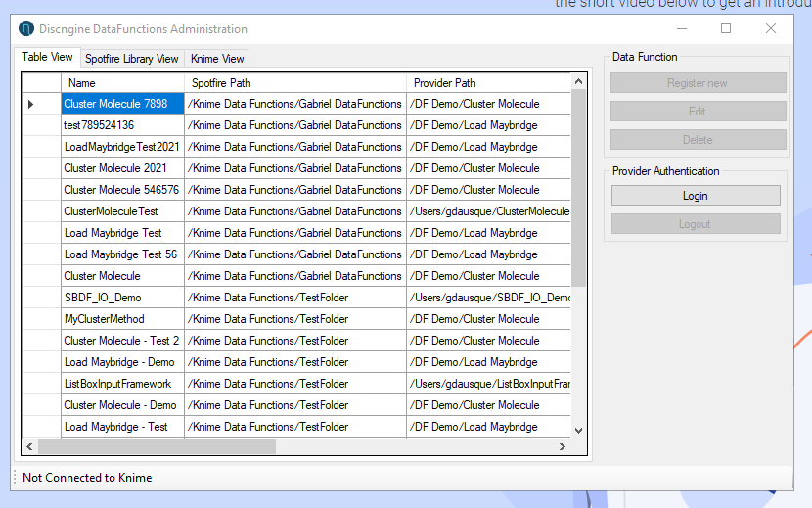Click the table scroll down arrow
Screen dimensions: 812x508
(x=579, y=431)
